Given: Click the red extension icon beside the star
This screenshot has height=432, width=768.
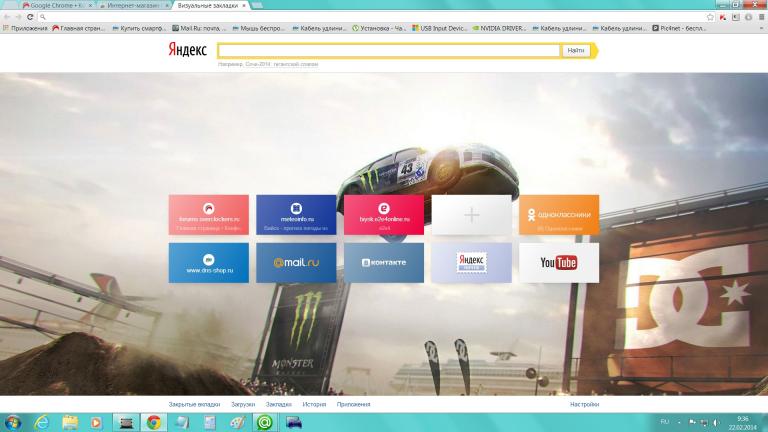Looking at the screenshot, I should (x=723, y=17).
